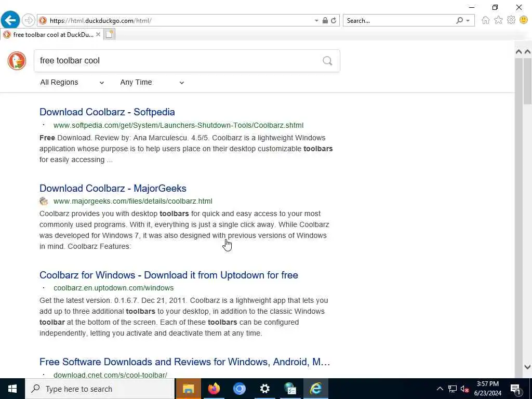The image size is (532, 399).
Task: Click 'Type here to search' taskbar box
Action: pos(100,389)
